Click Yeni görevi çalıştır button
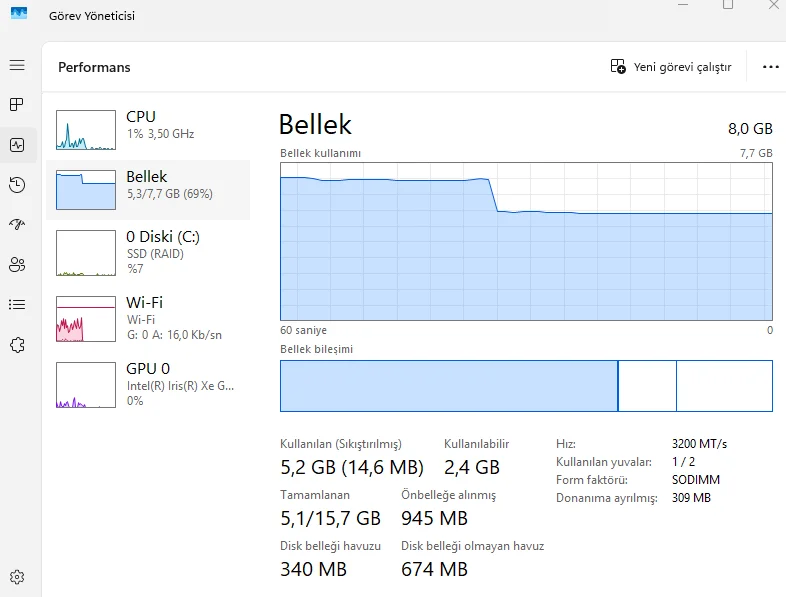The image size is (786, 597). [x=671, y=67]
